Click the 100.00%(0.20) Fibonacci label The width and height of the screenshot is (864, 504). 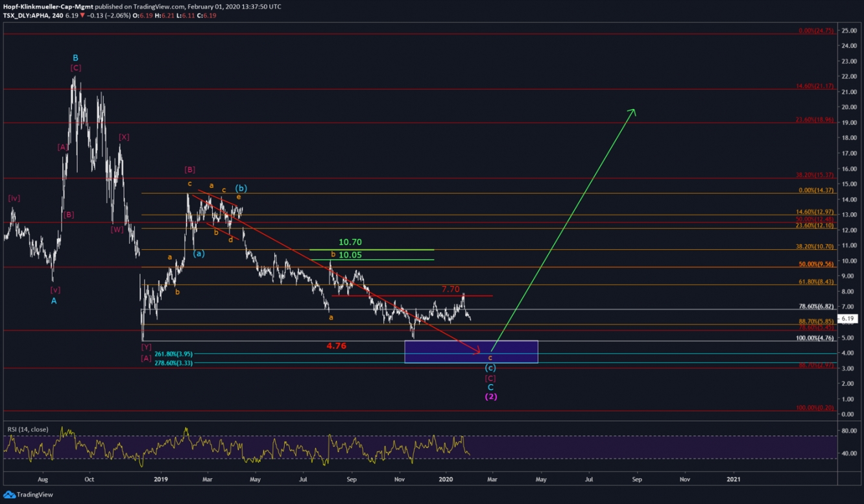815,407
